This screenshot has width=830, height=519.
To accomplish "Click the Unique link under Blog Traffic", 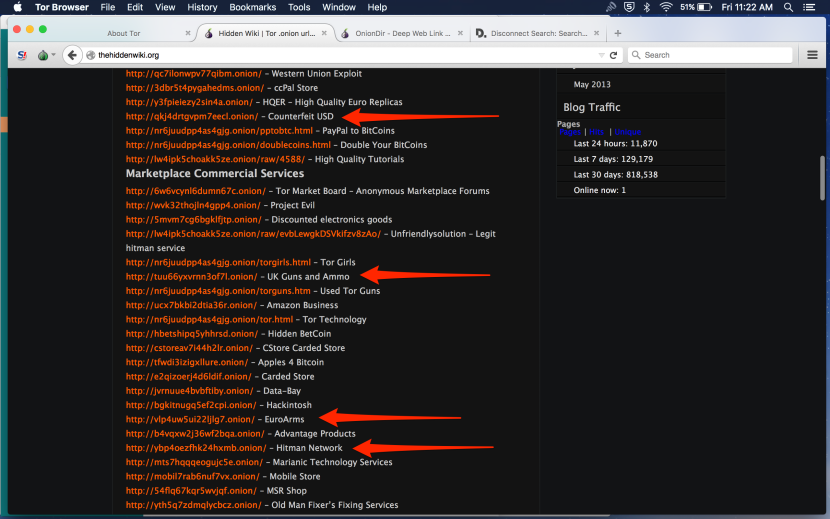I will [627, 132].
